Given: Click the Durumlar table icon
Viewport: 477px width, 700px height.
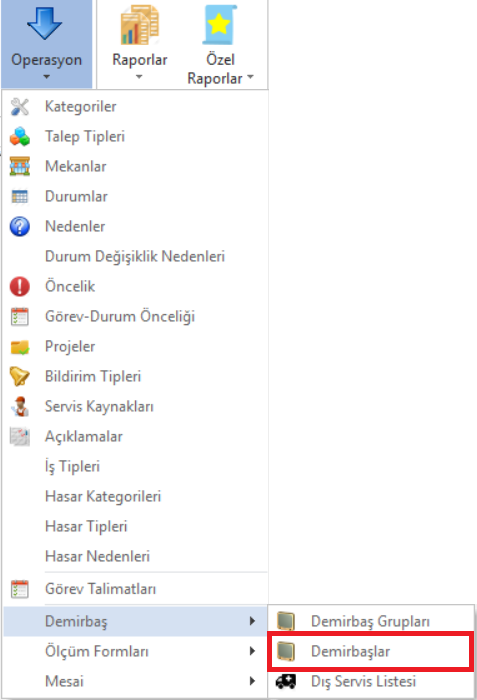Looking at the screenshot, I should pyautogui.click(x=20, y=196).
